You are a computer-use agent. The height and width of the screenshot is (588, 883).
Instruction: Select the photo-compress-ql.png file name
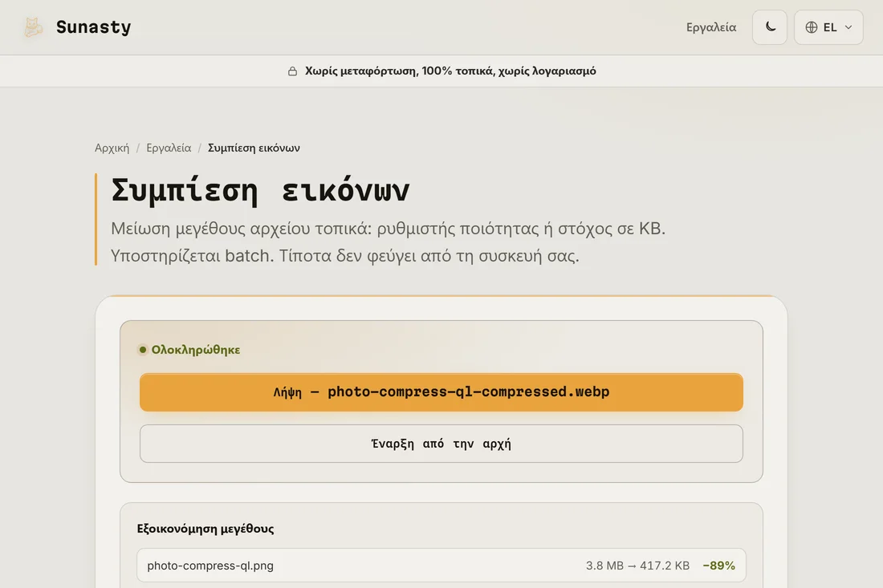click(x=210, y=566)
